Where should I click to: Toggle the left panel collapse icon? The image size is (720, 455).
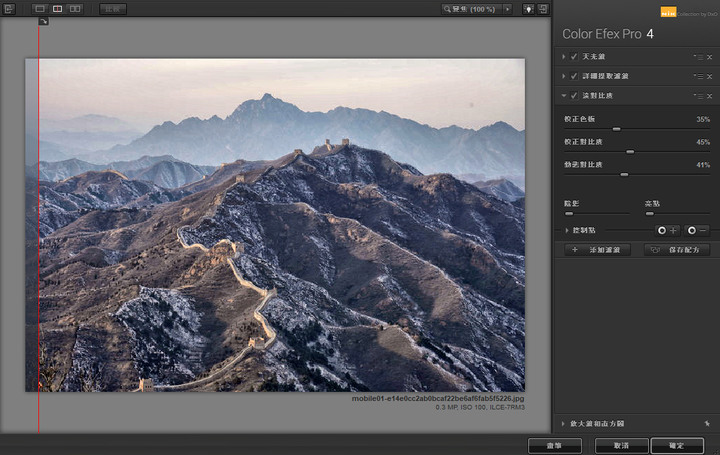tap(9, 9)
